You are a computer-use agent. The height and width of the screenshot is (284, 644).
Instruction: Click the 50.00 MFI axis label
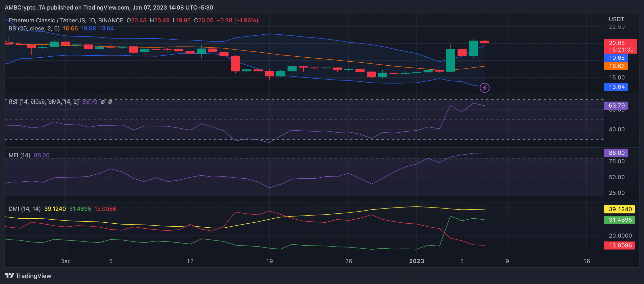point(617,177)
